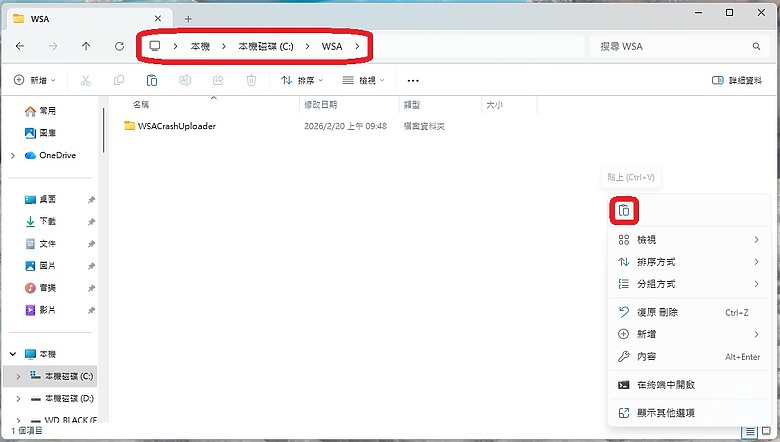
Task: Open 圖片 in the sidebar
Action: [x=40, y=266]
